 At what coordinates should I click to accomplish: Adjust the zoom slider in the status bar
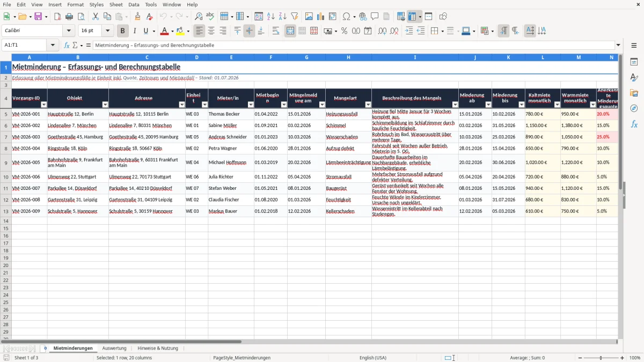601,358
